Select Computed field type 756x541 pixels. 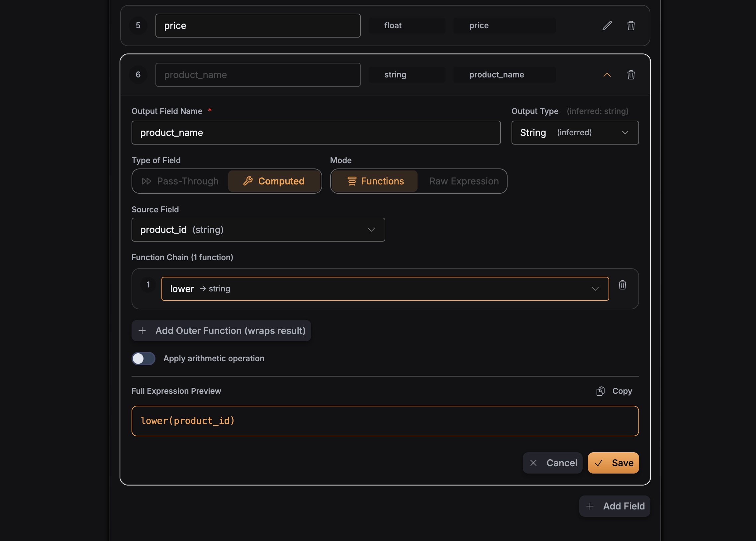[274, 181]
